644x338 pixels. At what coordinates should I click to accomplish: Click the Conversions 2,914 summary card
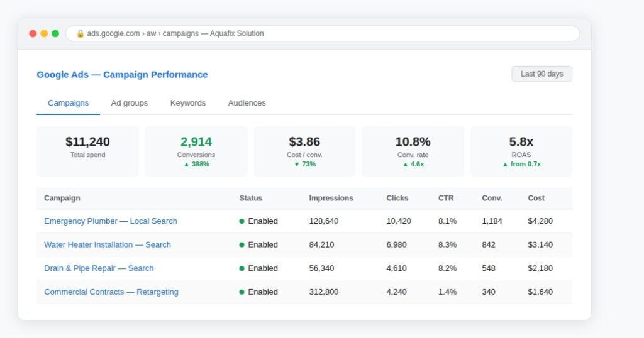(x=196, y=151)
